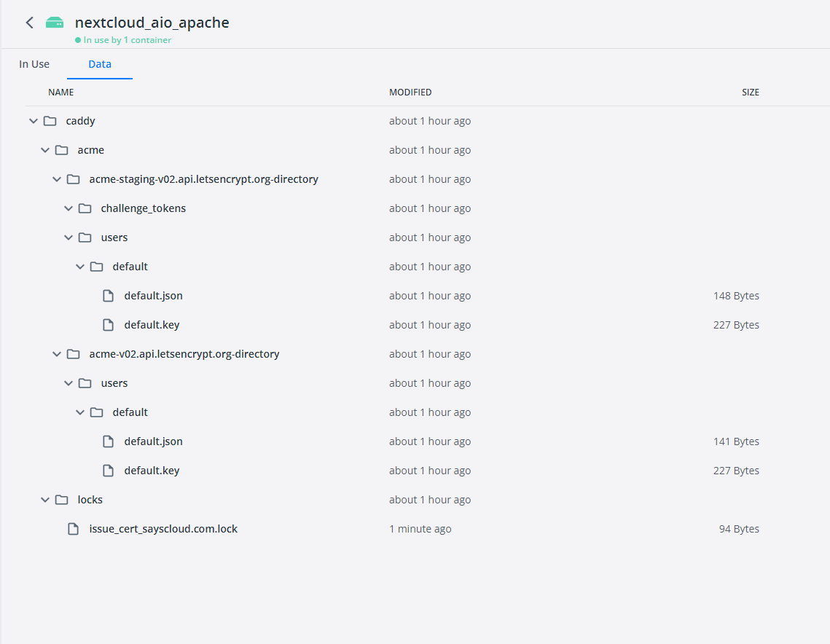Click the acme-staging-v02 directory folder icon
The width and height of the screenshot is (830, 644).
[73, 178]
